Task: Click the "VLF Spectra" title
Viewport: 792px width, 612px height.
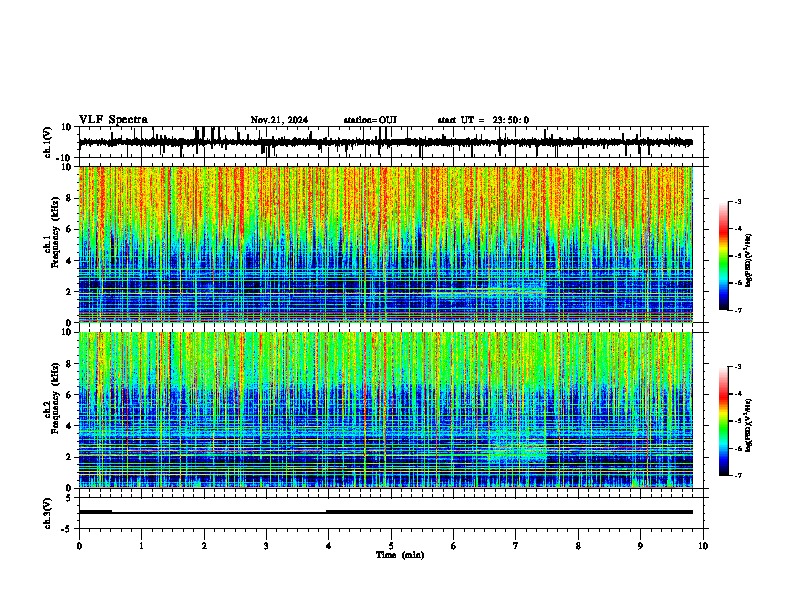Action: pos(113,120)
